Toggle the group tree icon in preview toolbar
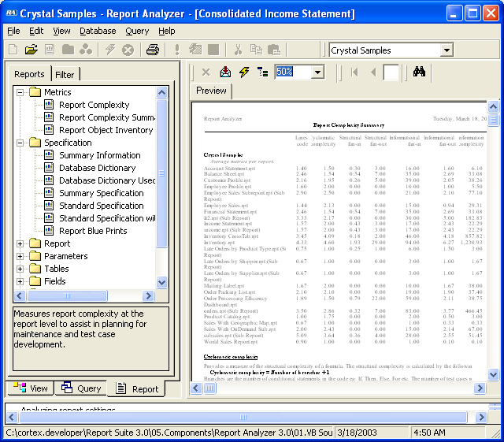Image resolution: width=504 pixels, height=442 pixels. (263, 72)
